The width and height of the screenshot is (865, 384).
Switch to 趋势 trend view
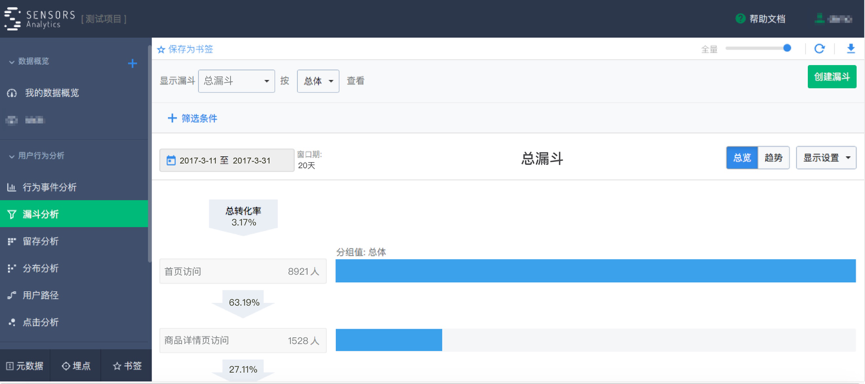coord(773,158)
